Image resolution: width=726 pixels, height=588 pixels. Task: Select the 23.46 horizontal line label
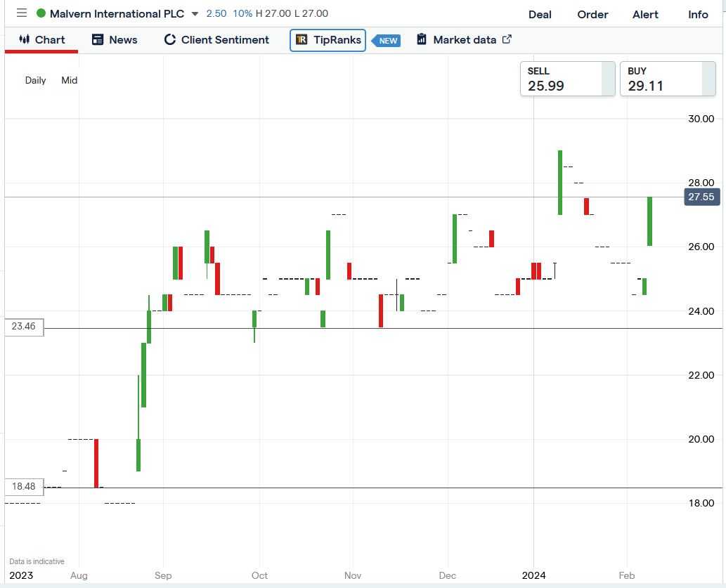[24, 327]
